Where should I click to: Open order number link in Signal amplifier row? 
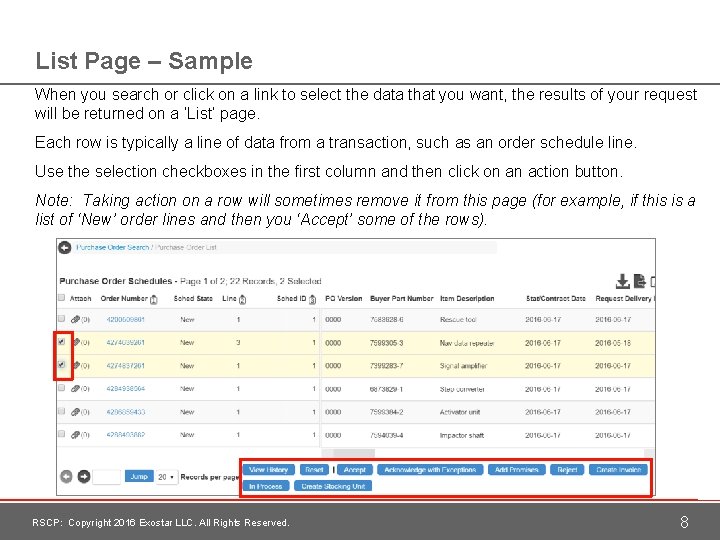tap(125, 366)
